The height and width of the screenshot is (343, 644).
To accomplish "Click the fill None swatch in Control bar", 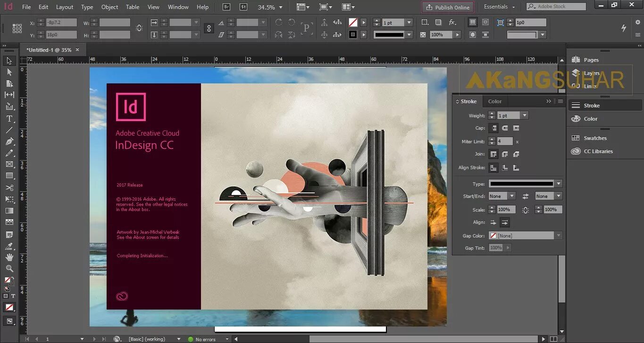I will pyautogui.click(x=352, y=23).
